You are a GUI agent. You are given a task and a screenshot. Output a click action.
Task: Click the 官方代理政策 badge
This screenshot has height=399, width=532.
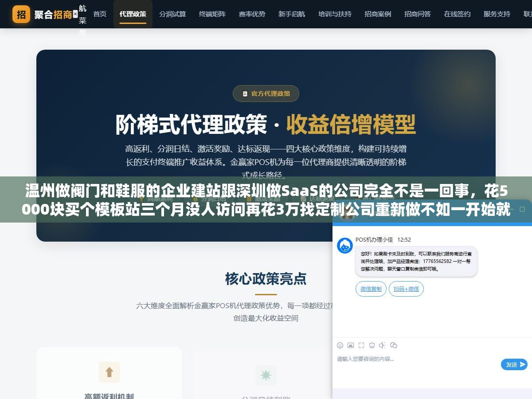pos(266,94)
